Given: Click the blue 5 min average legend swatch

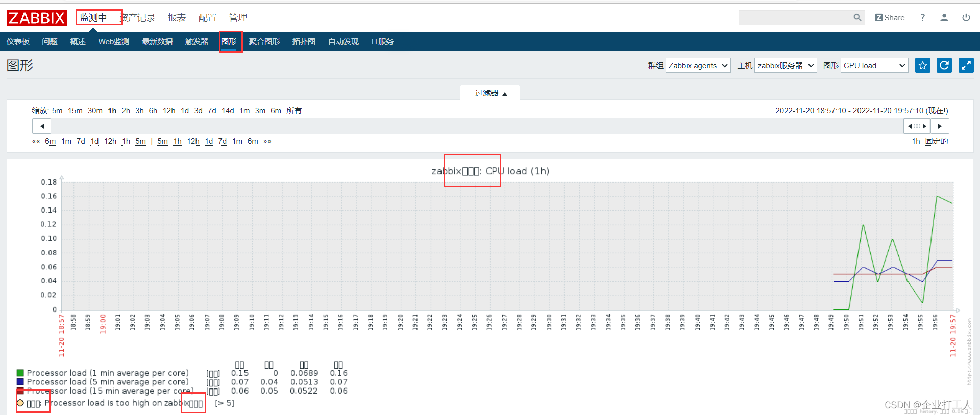Looking at the screenshot, I should tap(20, 382).
